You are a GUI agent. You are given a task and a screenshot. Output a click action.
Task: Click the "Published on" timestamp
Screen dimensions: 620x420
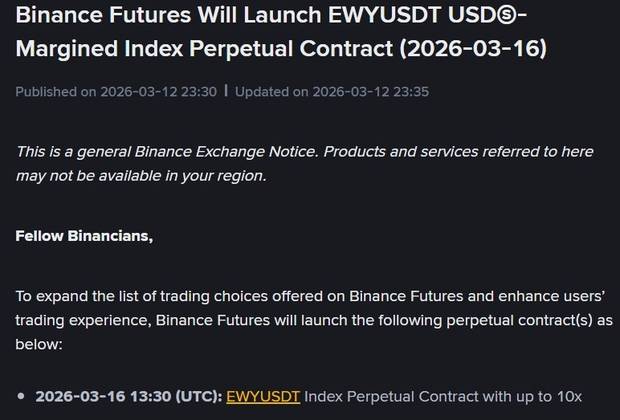(x=117, y=92)
